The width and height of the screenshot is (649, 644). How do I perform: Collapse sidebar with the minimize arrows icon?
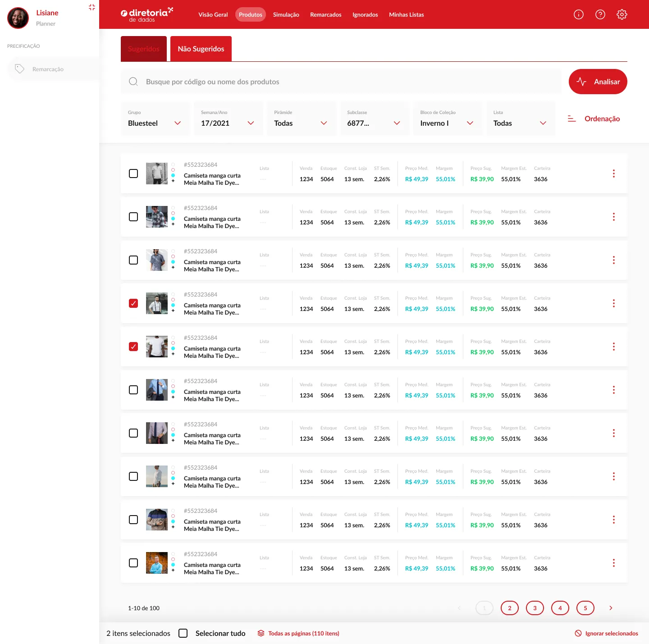pyautogui.click(x=92, y=7)
